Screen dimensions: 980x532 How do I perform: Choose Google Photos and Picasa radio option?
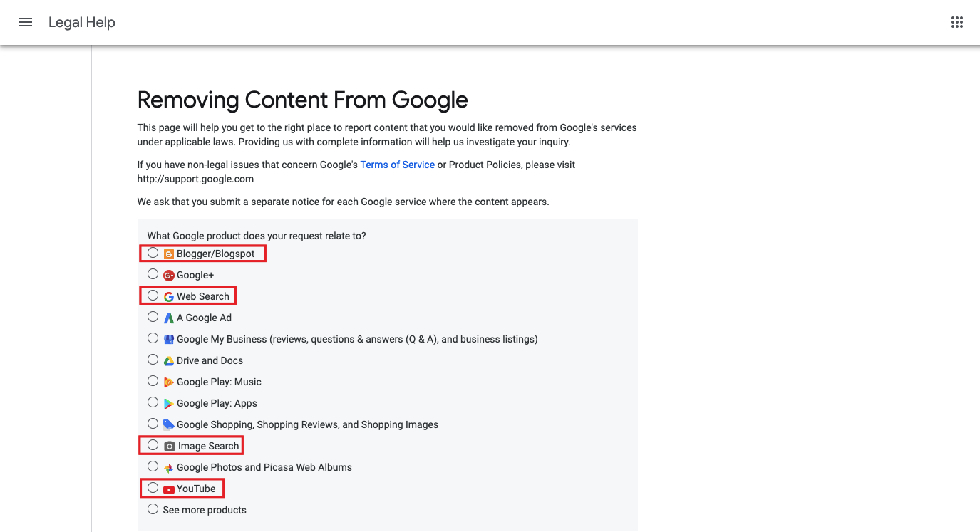pyautogui.click(x=153, y=466)
